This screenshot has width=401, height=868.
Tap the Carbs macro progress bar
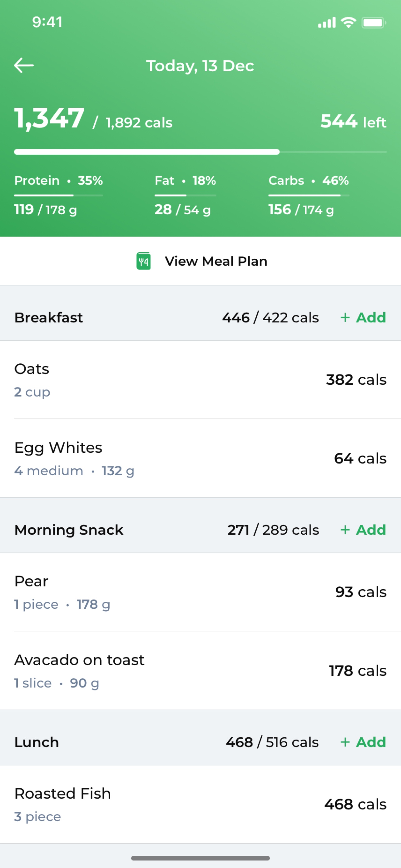[x=309, y=195]
